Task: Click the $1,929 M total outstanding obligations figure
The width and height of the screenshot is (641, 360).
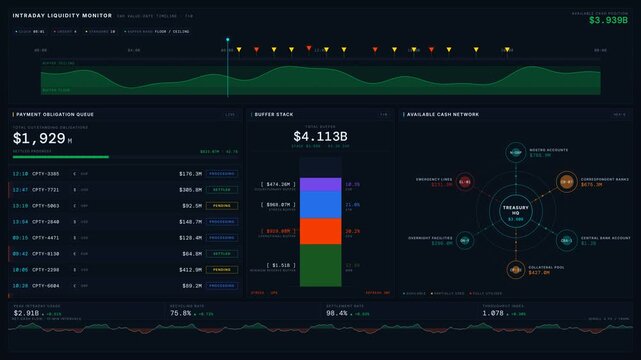Action: coord(43,139)
